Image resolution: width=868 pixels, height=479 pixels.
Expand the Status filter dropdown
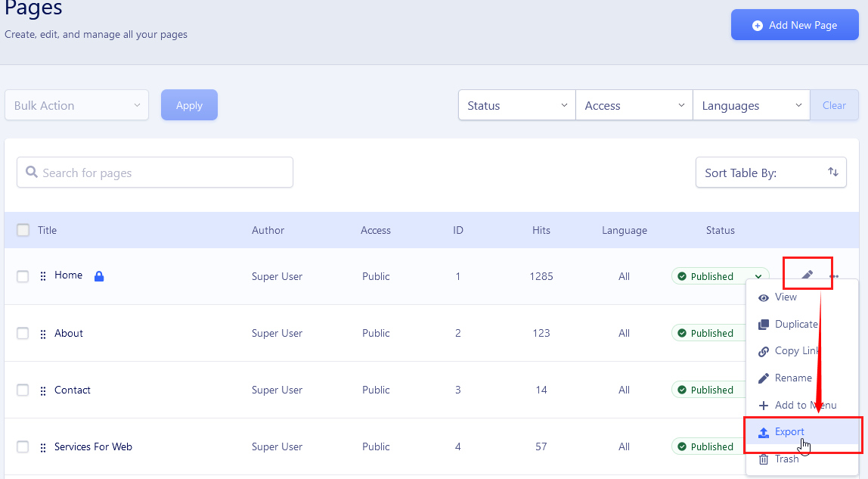517,105
